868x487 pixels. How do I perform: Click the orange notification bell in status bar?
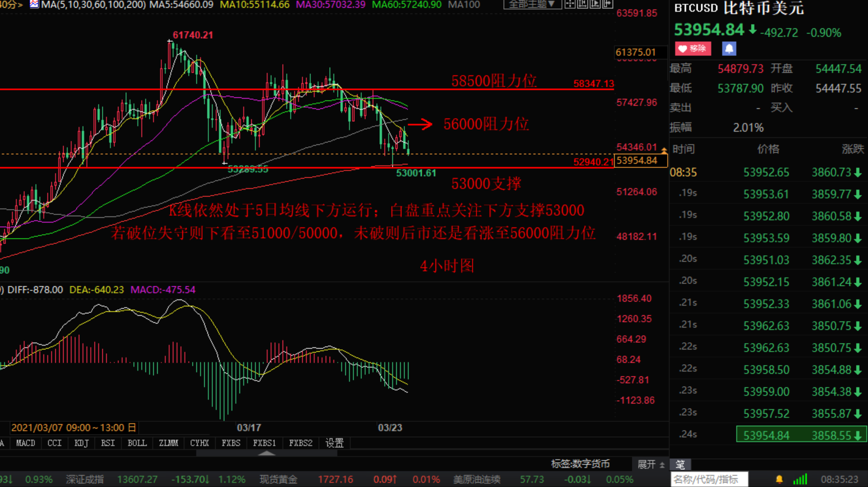779,479
